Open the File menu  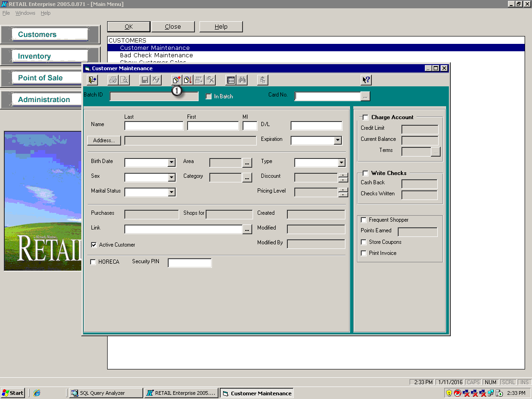point(6,13)
